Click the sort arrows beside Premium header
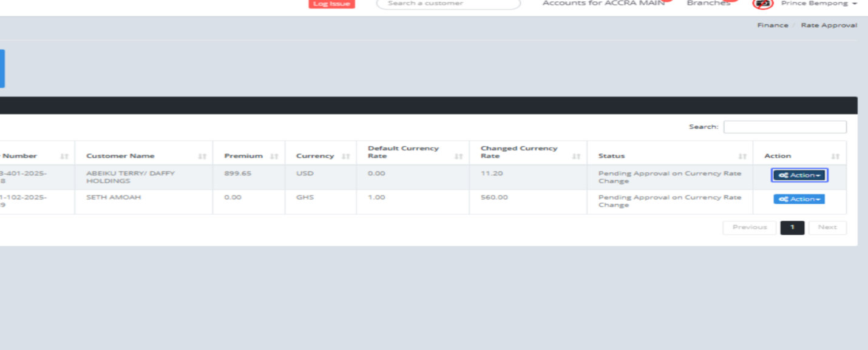 click(x=274, y=156)
